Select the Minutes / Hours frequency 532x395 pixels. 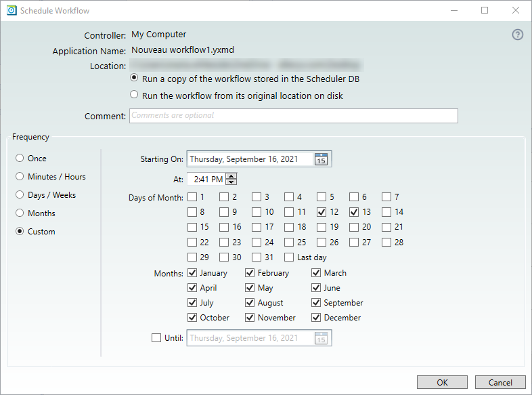tap(20, 177)
